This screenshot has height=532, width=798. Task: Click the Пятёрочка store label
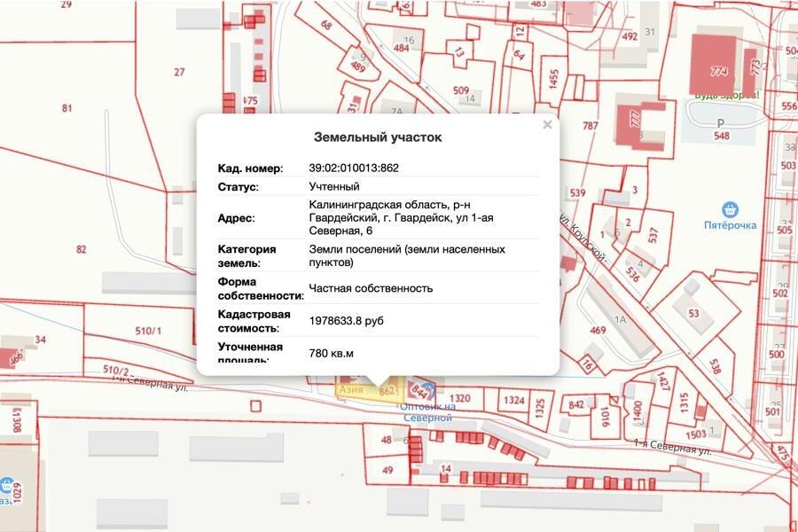pyautogui.click(x=730, y=226)
